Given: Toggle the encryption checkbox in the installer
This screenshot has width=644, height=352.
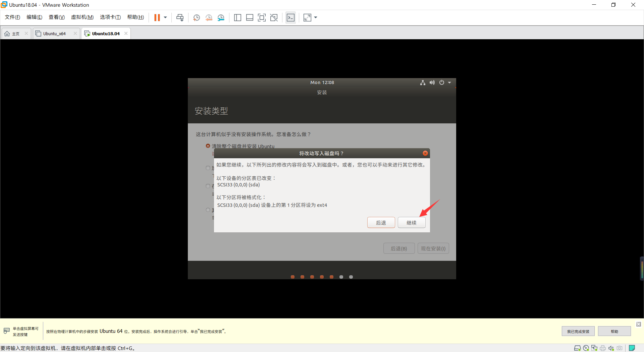Looking at the screenshot, I should click(x=208, y=168).
